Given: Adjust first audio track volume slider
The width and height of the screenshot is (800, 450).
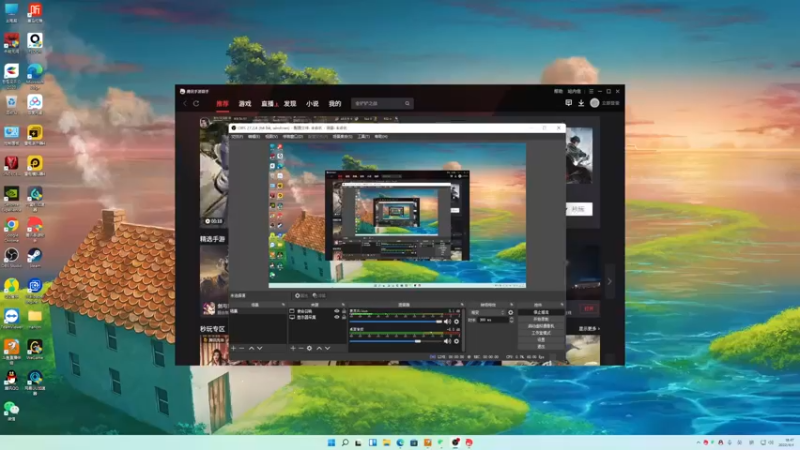Looking at the screenshot, I should point(396,321).
